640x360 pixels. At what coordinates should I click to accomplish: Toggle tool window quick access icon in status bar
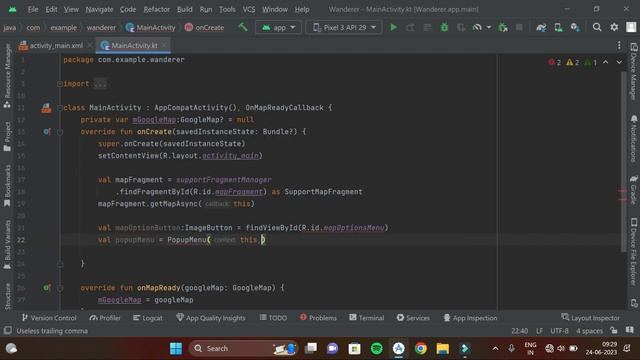(7, 330)
